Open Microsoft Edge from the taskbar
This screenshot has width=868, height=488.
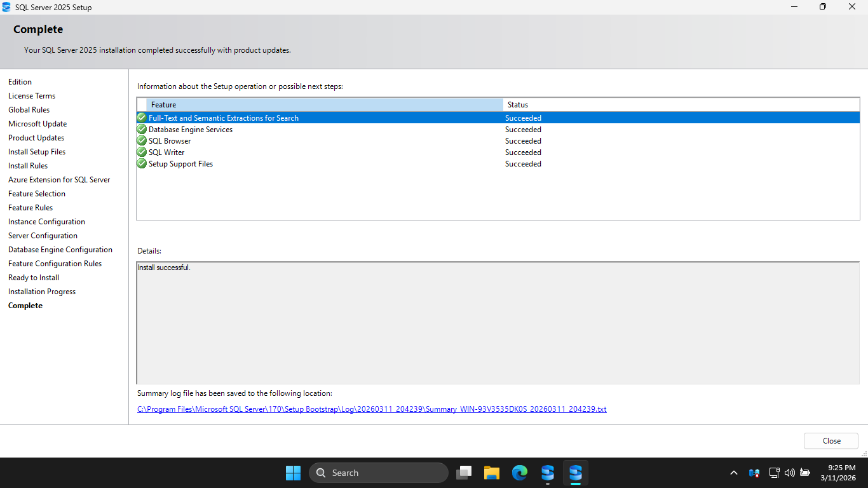[520, 473]
